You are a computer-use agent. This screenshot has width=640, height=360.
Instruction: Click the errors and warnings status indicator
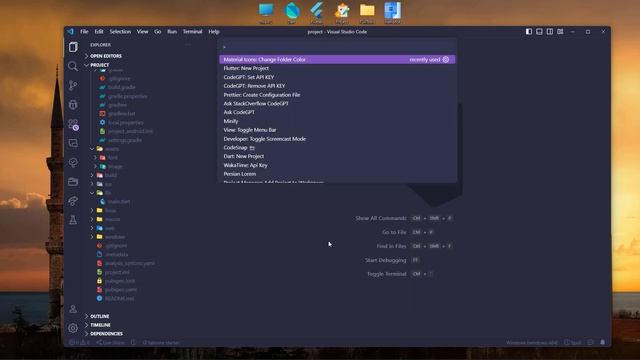coord(80,342)
